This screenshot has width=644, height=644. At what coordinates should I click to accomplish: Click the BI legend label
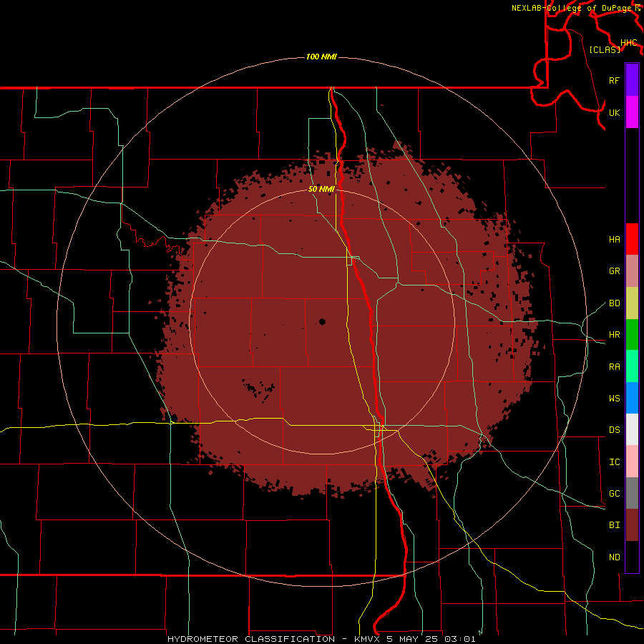coord(614,525)
